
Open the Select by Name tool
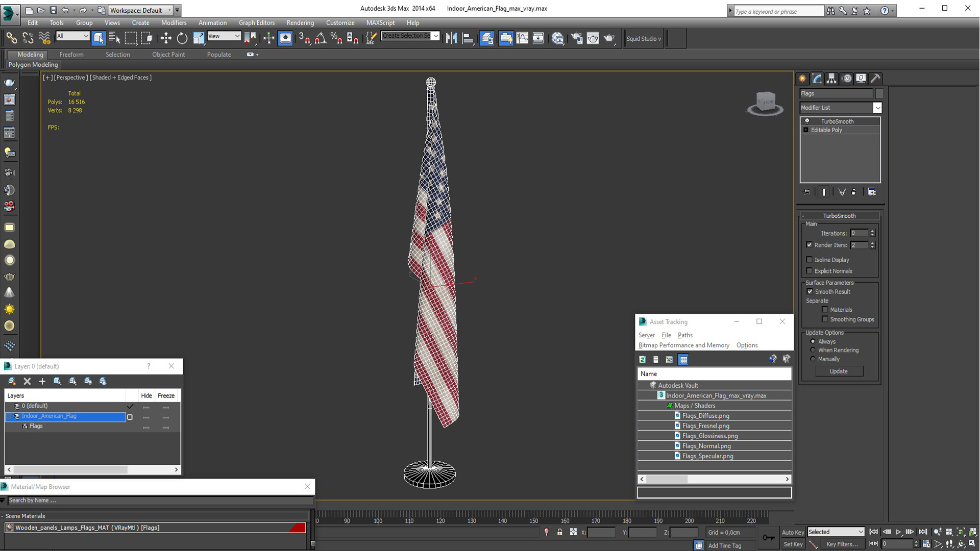(114, 38)
